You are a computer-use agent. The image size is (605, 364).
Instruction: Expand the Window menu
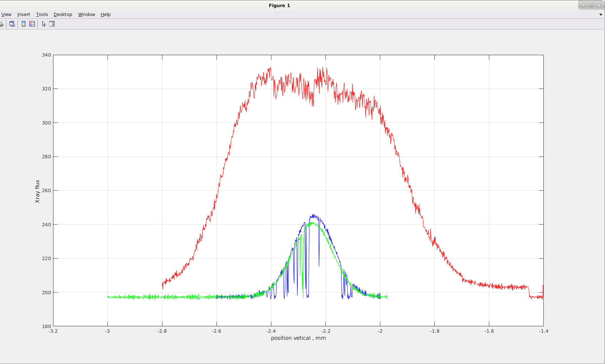(x=87, y=15)
